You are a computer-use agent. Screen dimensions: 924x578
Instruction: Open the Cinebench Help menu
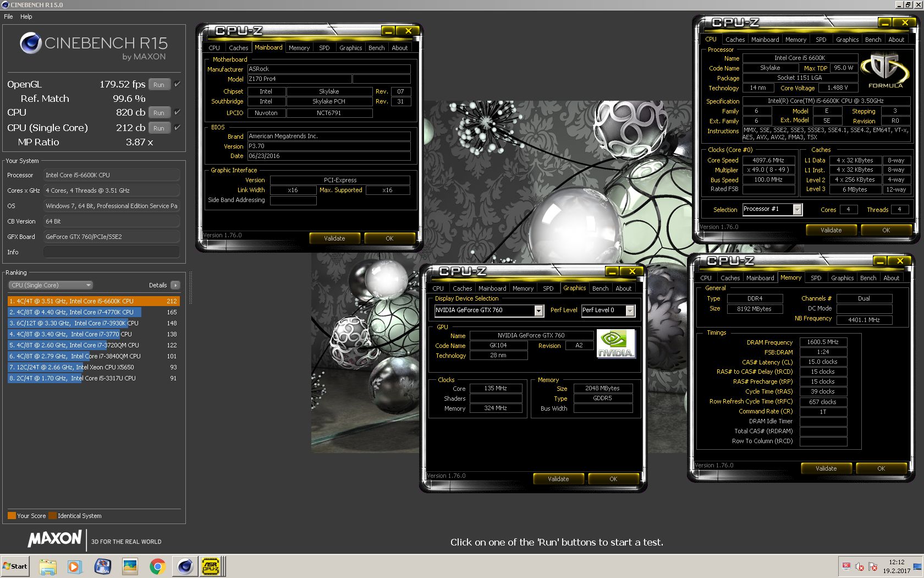coord(26,17)
